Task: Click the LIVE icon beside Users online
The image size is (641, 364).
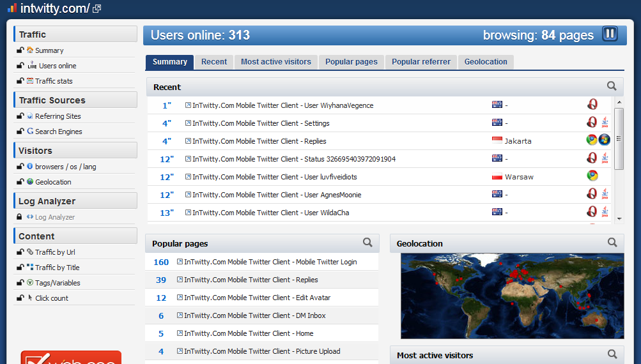Action: pyautogui.click(x=32, y=65)
